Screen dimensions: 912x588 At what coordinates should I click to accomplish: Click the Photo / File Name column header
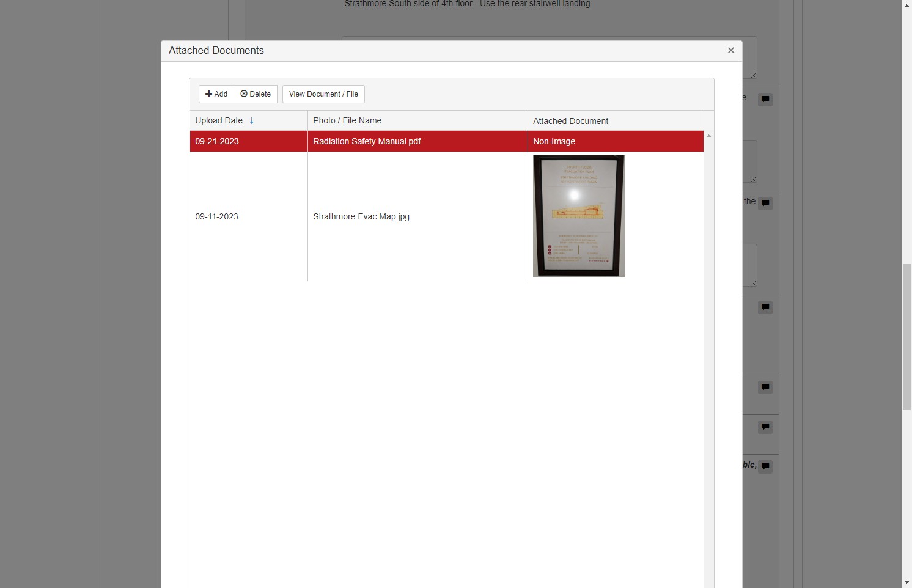click(x=417, y=120)
